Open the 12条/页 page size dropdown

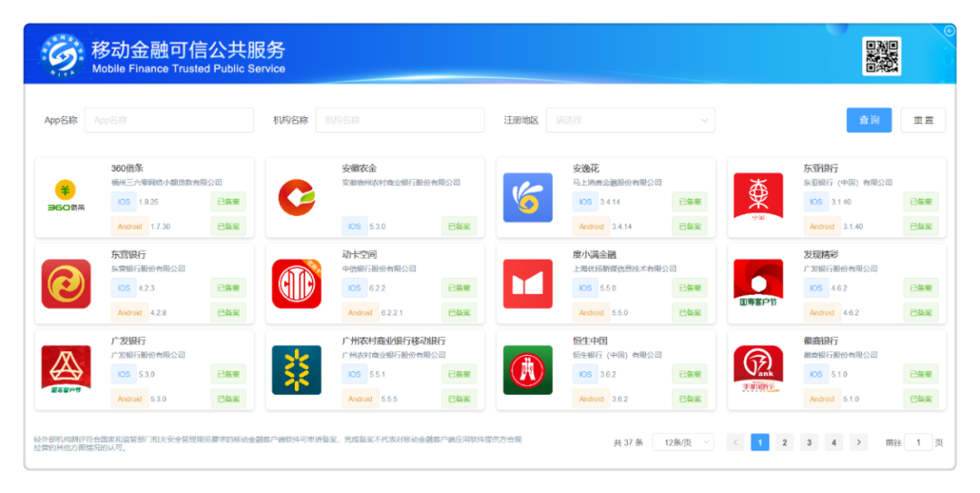click(x=682, y=442)
